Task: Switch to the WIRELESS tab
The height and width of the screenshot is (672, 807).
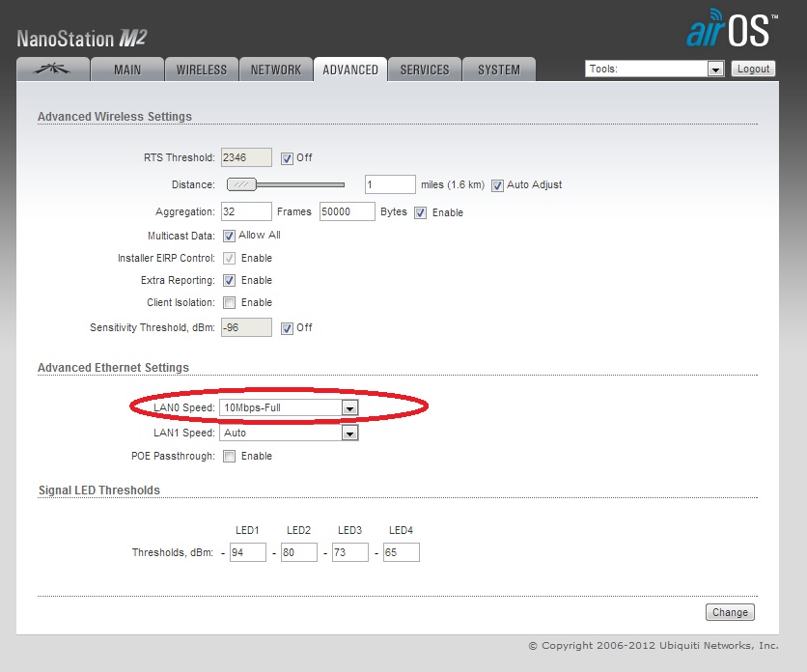Action: (201, 70)
